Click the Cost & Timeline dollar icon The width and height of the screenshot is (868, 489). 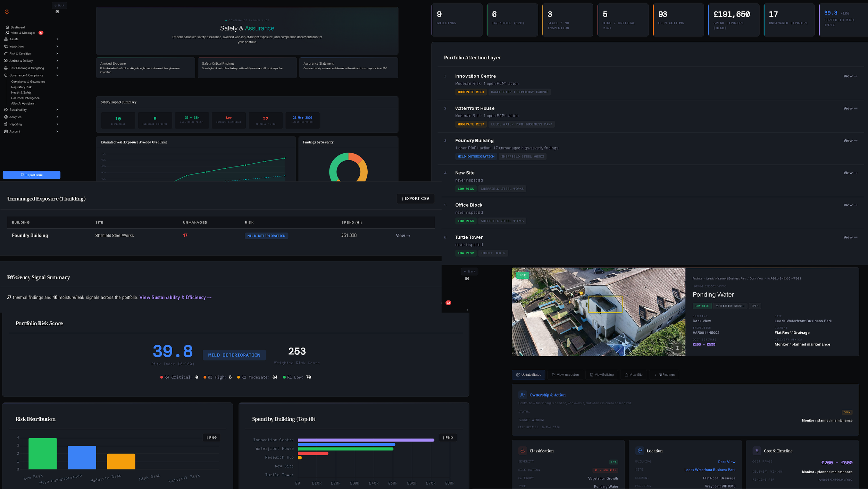pos(757,451)
